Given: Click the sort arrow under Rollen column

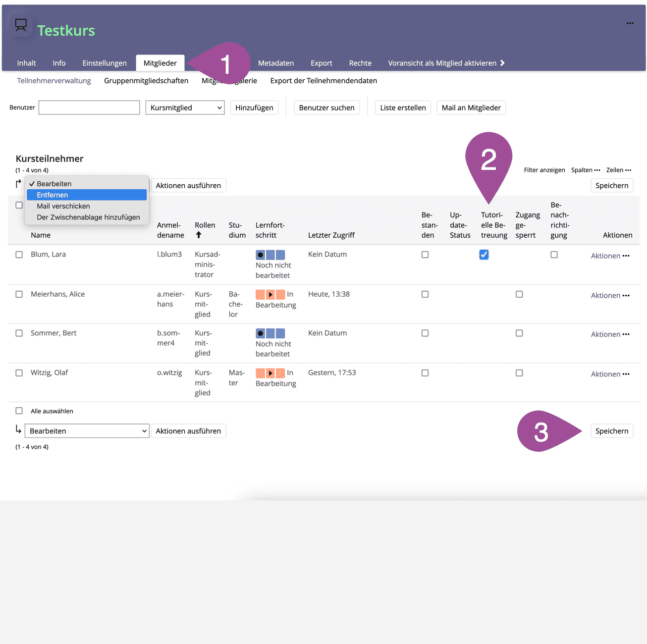Looking at the screenshot, I should coord(199,235).
